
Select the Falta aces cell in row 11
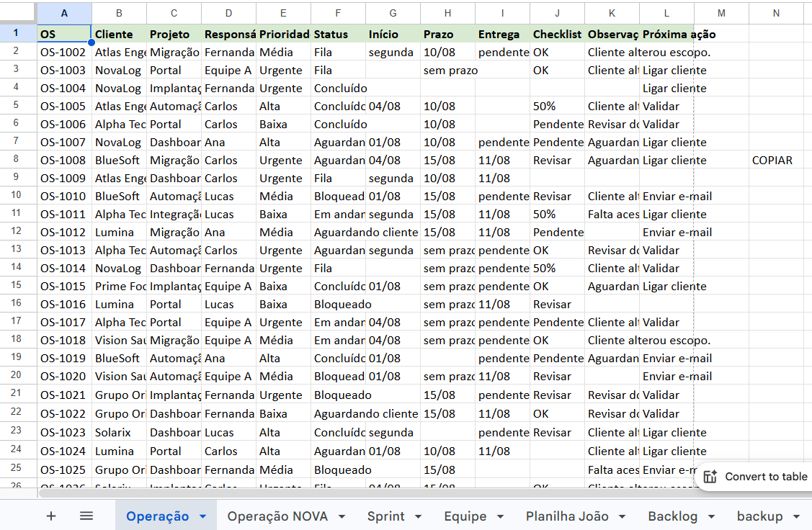(x=612, y=215)
